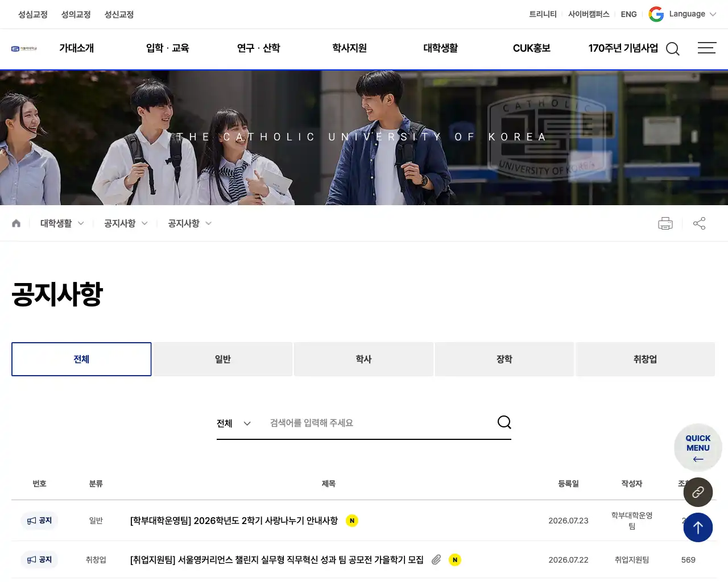Click the scroll-to-top arrow button
Image resolution: width=728 pixels, height=582 pixels.
coord(698,527)
